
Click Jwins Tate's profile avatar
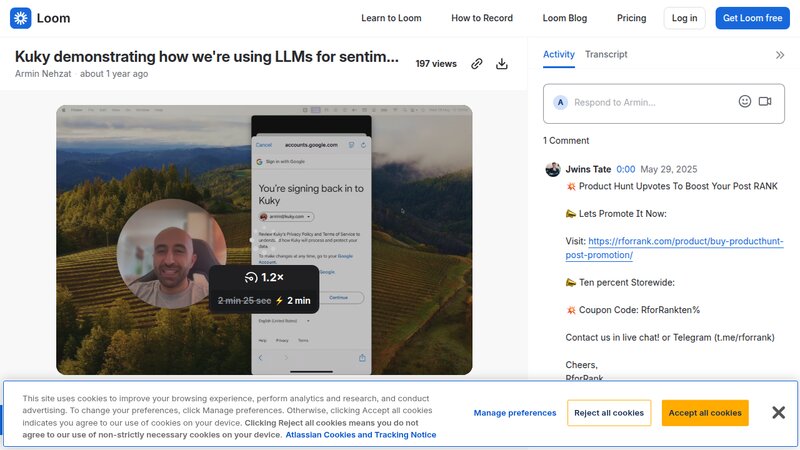click(553, 169)
